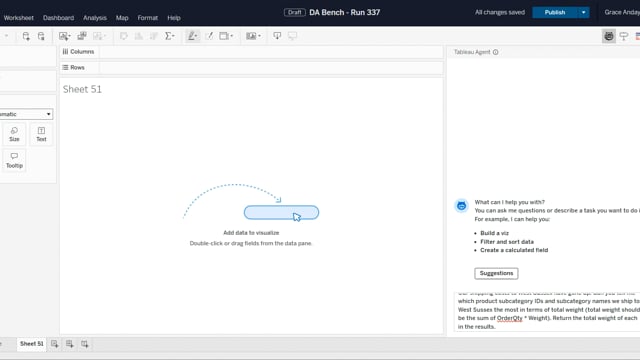This screenshot has width=640, height=360.
Task: Click the Text mark card
Action: [x=41, y=134]
